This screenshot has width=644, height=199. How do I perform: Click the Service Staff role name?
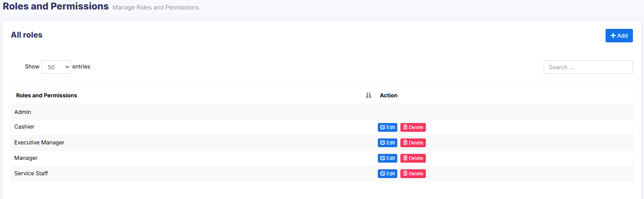[x=31, y=173]
